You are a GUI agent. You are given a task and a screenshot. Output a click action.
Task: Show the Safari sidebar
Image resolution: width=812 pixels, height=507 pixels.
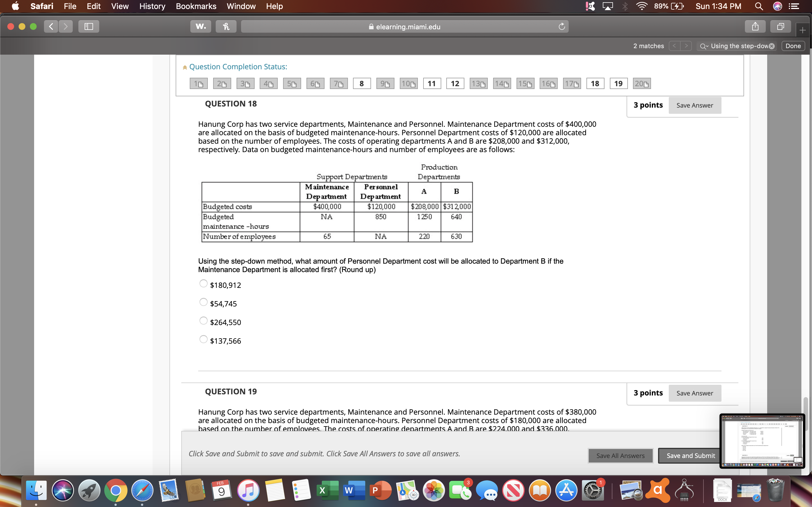[x=88, y=26]
